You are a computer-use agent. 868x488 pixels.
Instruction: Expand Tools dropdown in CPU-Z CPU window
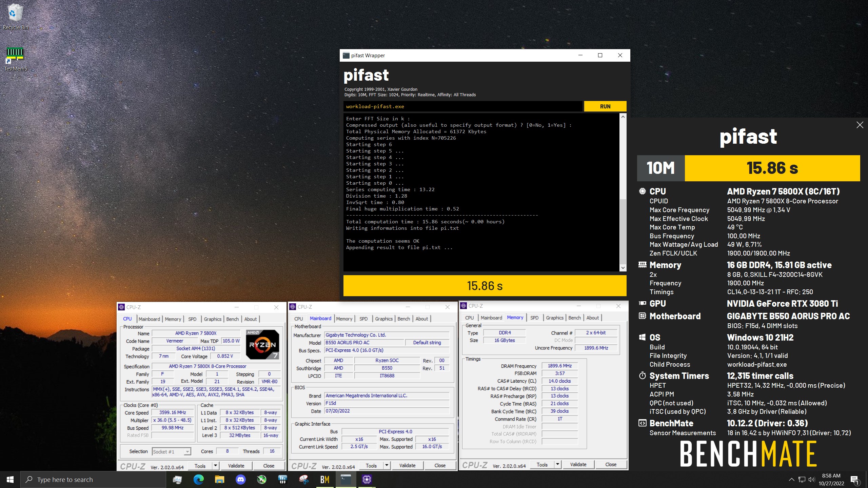point(215,466)
